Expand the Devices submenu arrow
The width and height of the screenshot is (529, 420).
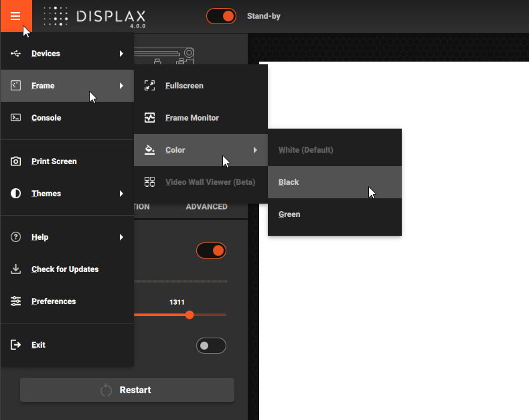pyautogui.click(x=121, y=54)
